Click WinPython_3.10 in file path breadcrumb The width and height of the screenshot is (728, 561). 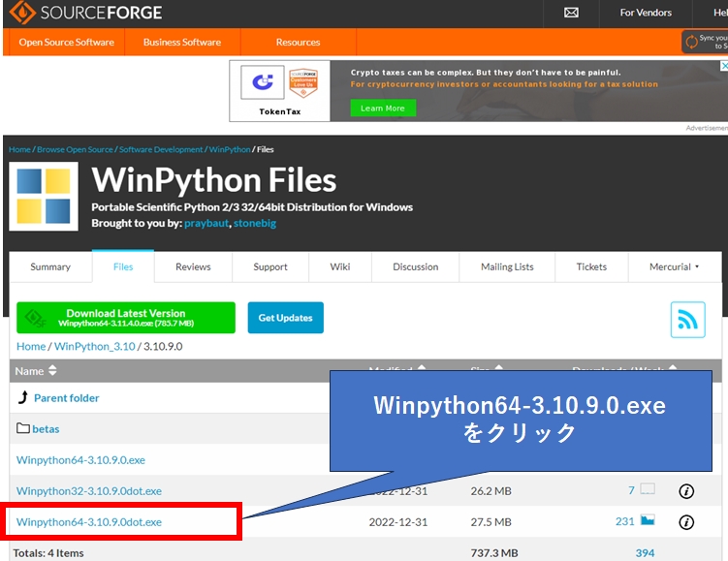point(95,346)
